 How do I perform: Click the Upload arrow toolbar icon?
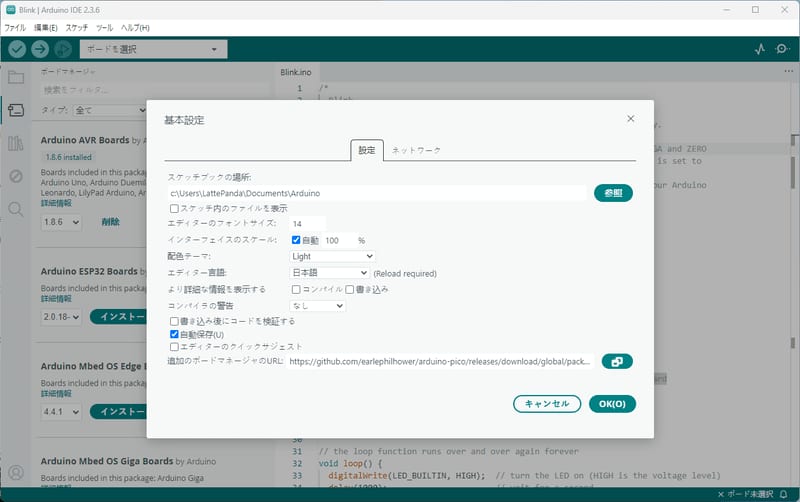(39, 49)
